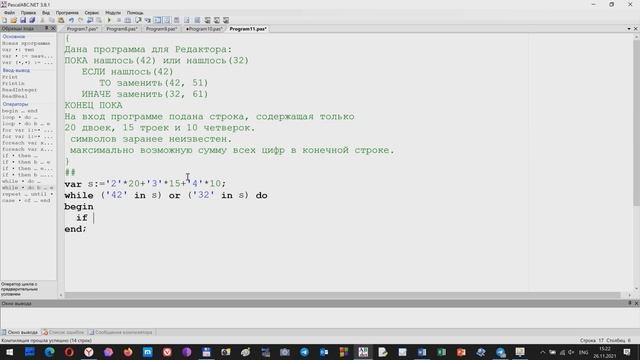Viewport: 640px width, 360px height.
Task: Open the notification center icon
Action: (627, 352)
